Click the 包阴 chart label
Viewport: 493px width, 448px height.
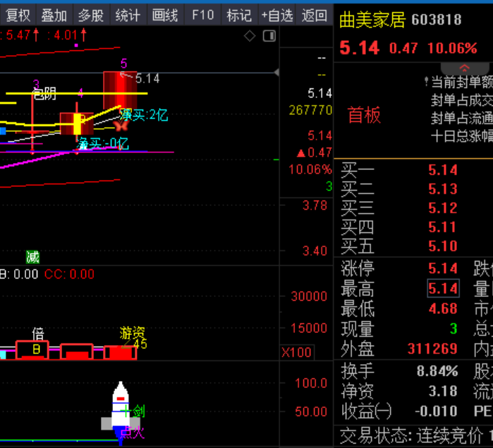pos(44,94)
